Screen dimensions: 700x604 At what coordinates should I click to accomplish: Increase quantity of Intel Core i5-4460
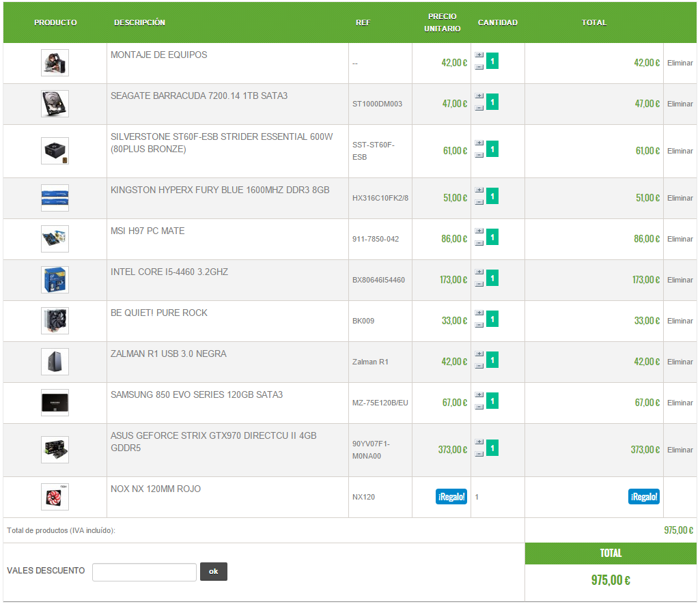pos(479,272)
